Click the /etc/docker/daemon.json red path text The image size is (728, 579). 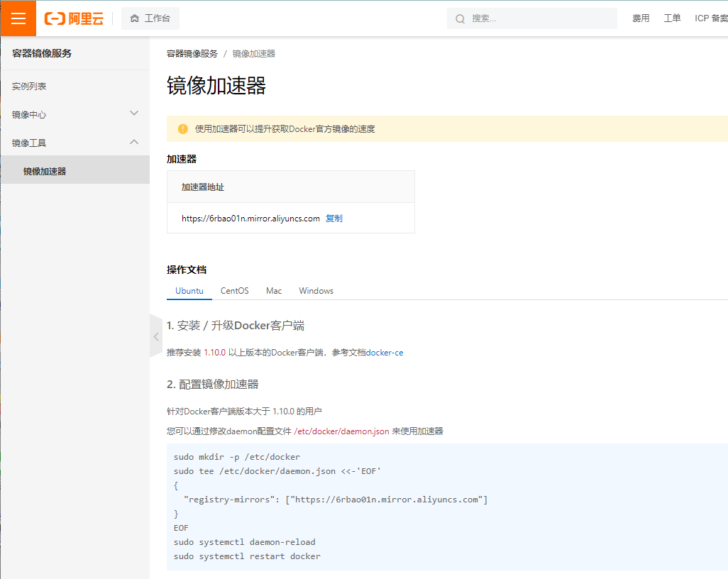pyautogui.click(x=342, y=431)
